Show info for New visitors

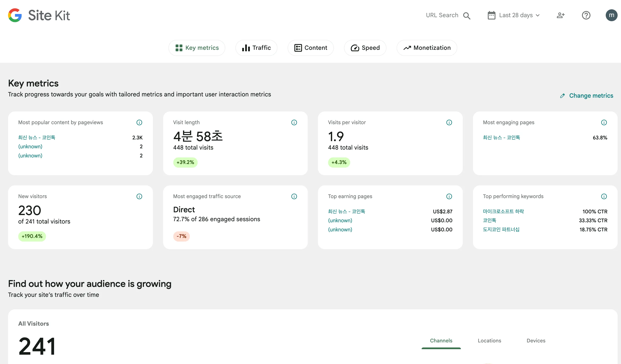click(139, 196)
